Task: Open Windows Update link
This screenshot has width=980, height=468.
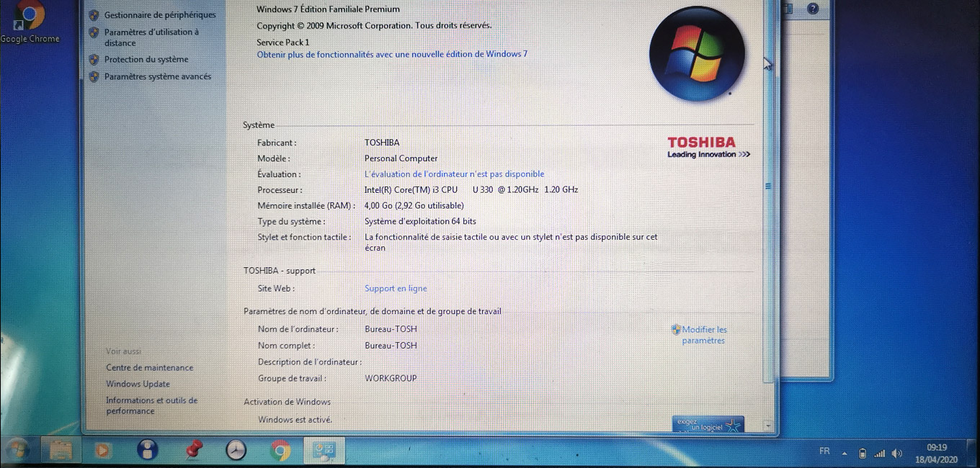Action: point(138,384)
